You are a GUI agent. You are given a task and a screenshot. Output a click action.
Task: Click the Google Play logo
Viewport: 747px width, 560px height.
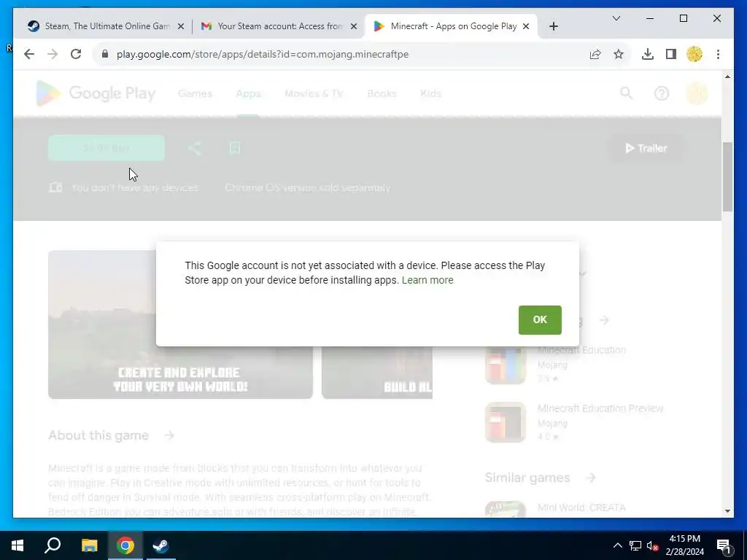pos(96,93)
